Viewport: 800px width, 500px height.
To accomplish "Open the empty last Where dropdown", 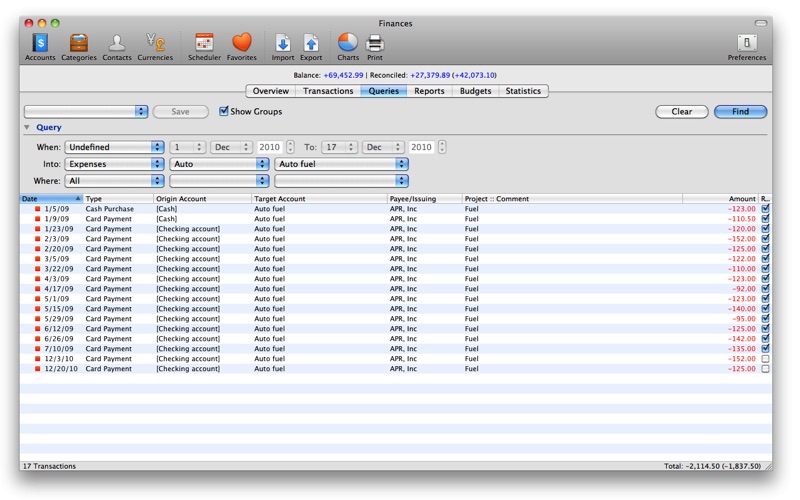I will point(341,181).
